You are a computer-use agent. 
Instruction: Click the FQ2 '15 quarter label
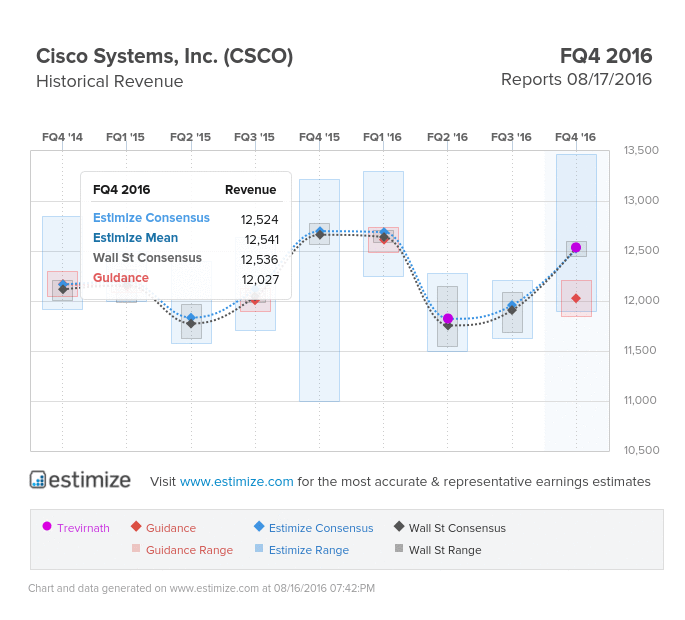pyautogui.click(x=190, y=137)
